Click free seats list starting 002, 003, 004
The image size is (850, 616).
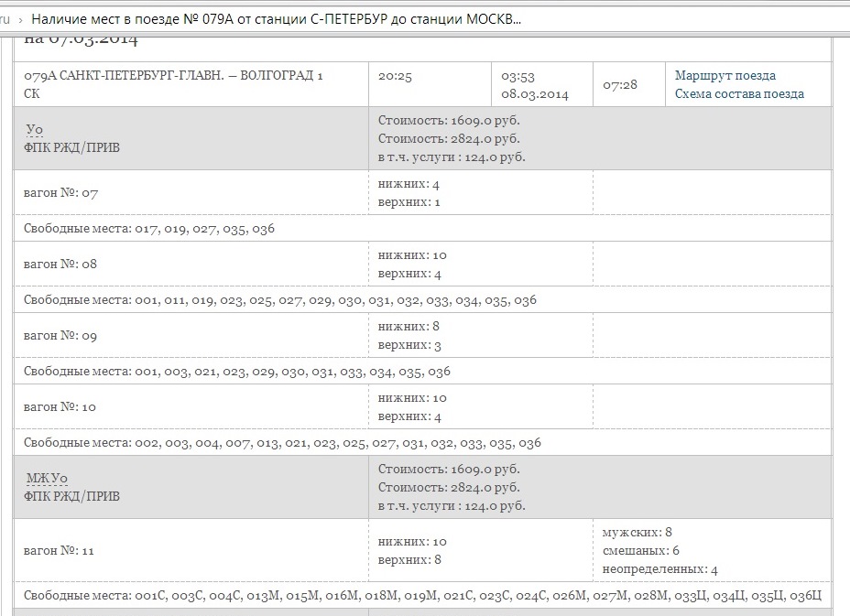pos(282,443)
